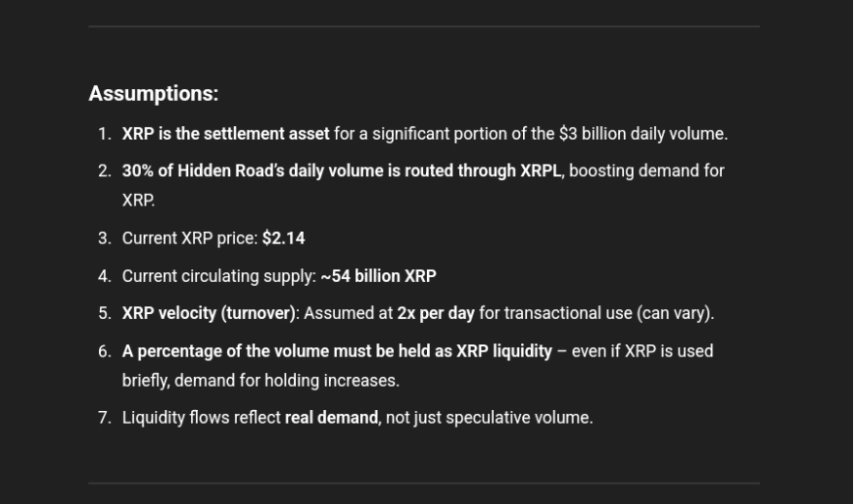Image resolution: width=855 pixels, height=504 pixels.
Task: Click not just speculative volume text
Action: (x=489, y=417)
